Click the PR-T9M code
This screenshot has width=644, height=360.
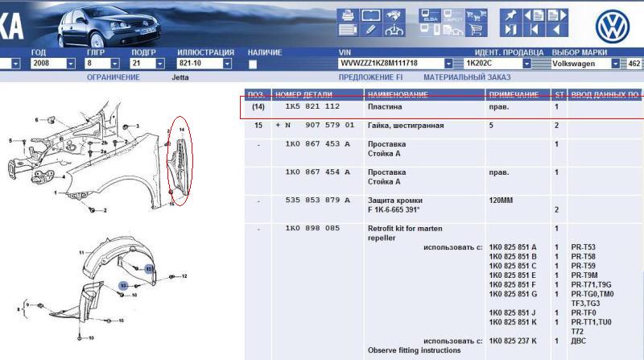584,275
